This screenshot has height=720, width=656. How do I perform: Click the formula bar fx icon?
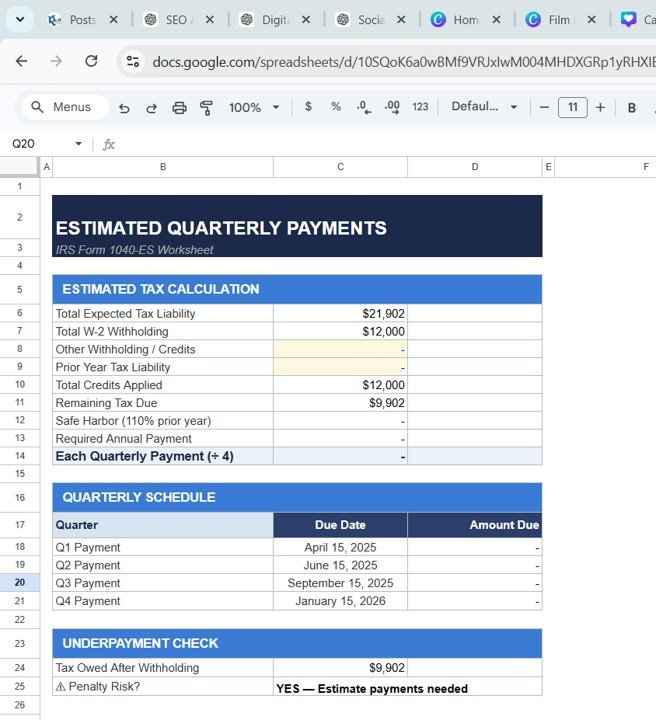tap(108, 145)
